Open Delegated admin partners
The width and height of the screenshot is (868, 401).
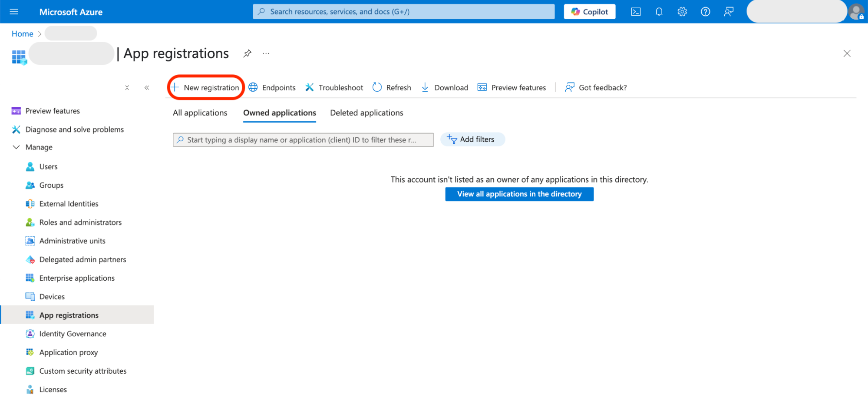(77, 260)
